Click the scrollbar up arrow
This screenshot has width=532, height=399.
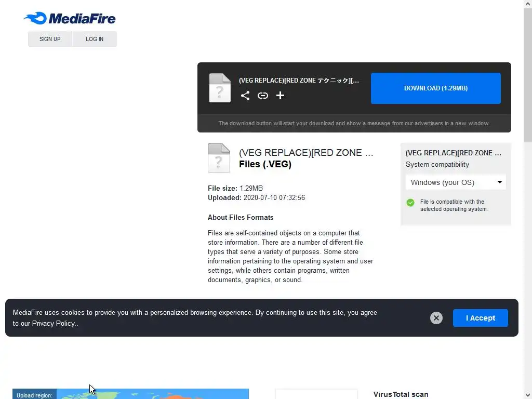tap(528, 4)
